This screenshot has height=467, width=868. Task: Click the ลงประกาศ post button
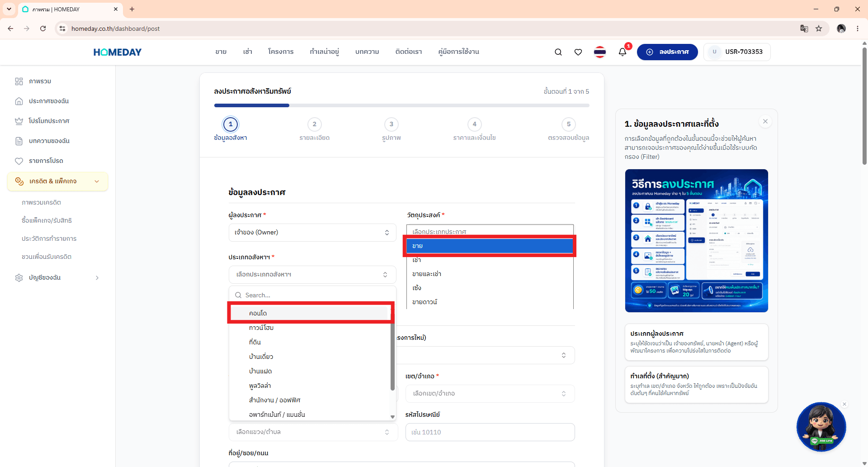(667, 52)
